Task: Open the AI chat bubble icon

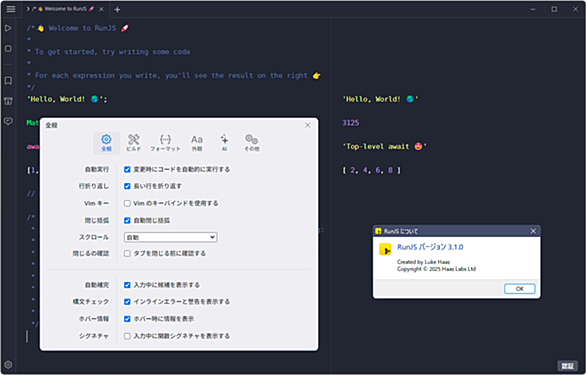Action: coord(8,121)
